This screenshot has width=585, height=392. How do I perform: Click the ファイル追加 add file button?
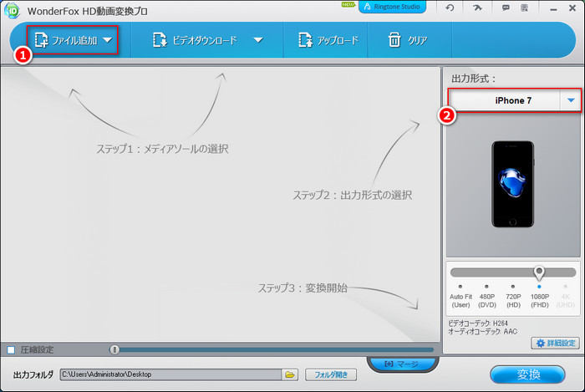tap(67, 40)
